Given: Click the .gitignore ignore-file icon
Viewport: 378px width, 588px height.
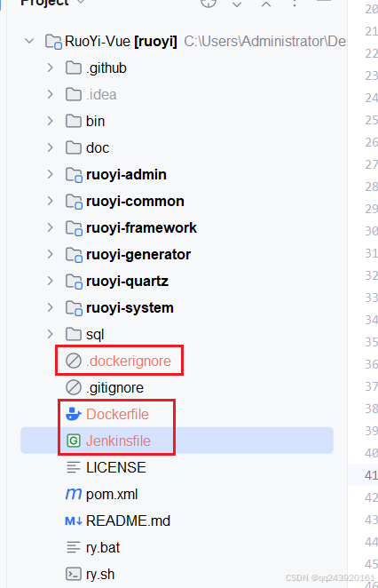Looking at the screenshot, I should [74, 387].
